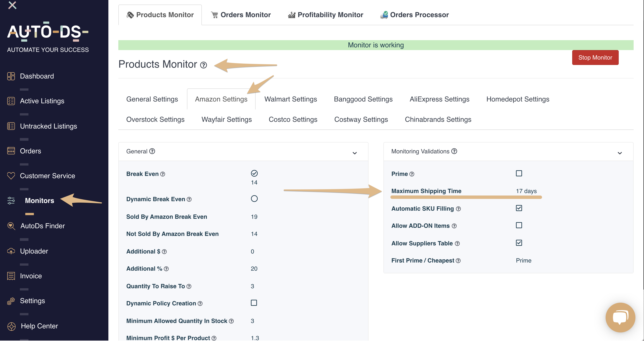The height and width of the screenshot is (341, 644).
Task: Edit the Maximum Shipping Time '17 days' value
Action: tap(526, 191)
